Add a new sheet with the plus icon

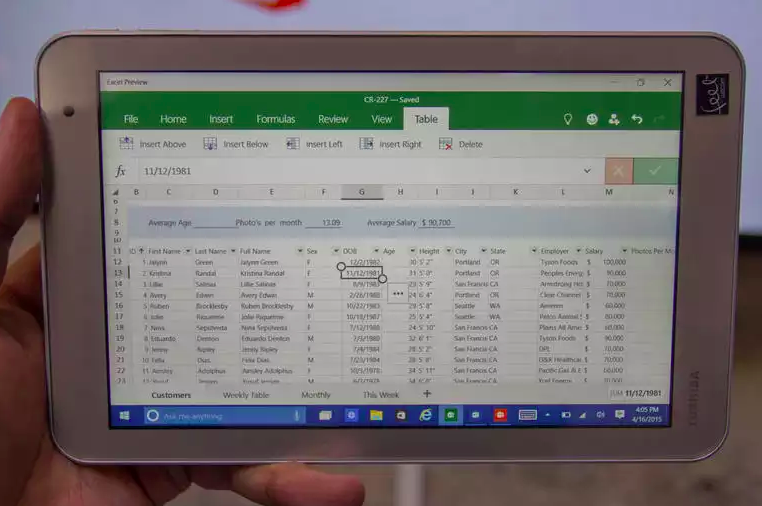[x=427, y=394]
